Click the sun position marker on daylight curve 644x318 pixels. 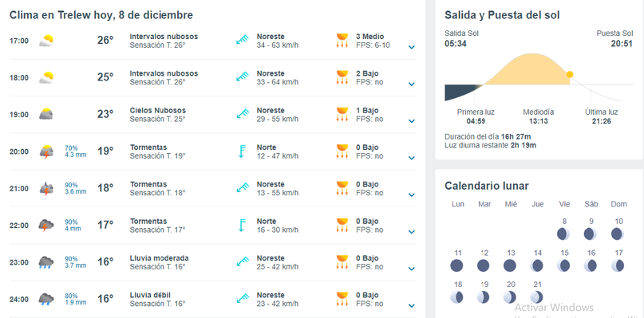coord(570,74)
